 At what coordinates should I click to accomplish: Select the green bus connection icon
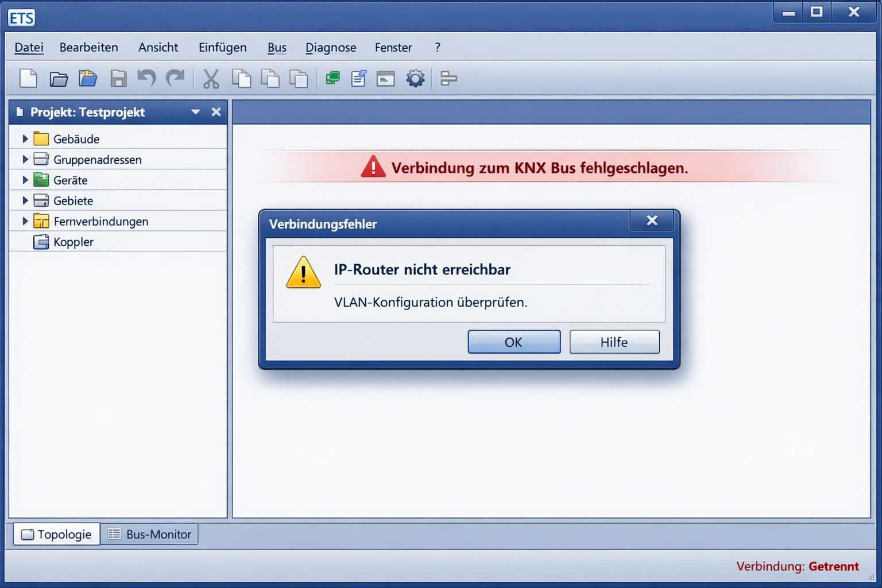point(333,78)
